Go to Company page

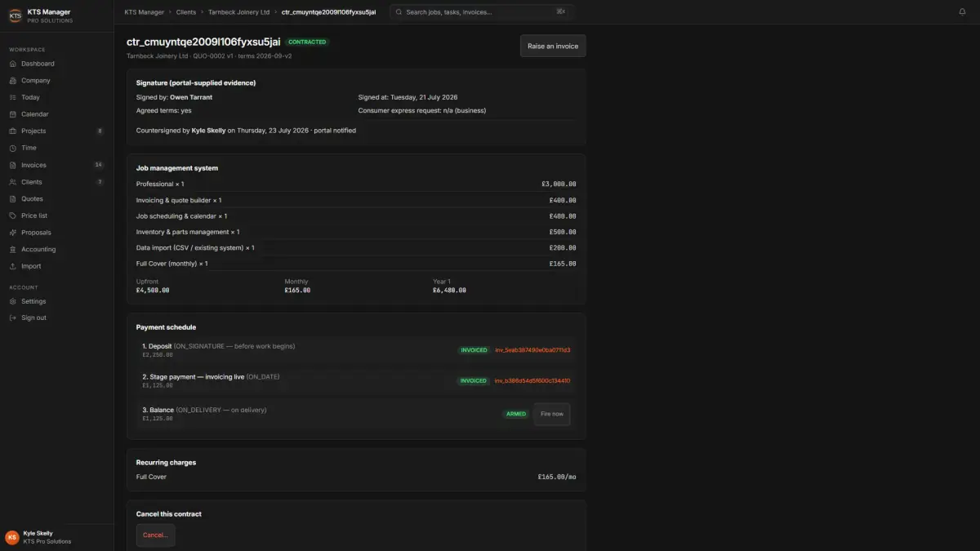click(x=56, y=81)
